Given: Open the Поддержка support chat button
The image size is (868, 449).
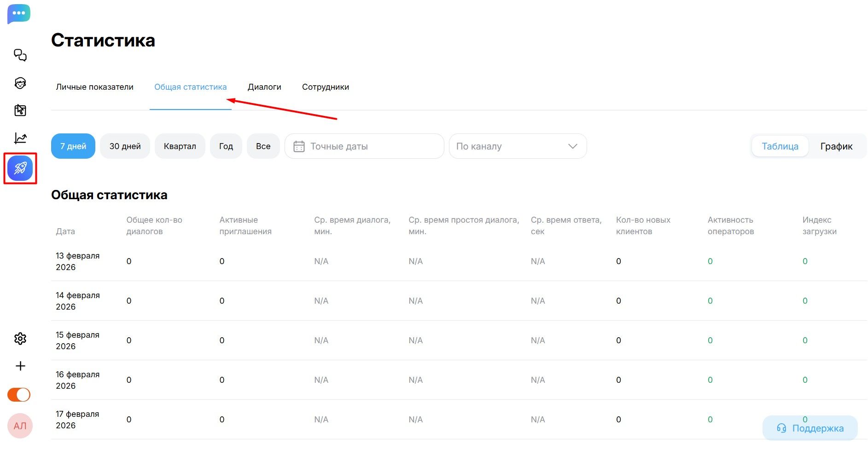Looking at the screenshot, I should pos(810,428).
